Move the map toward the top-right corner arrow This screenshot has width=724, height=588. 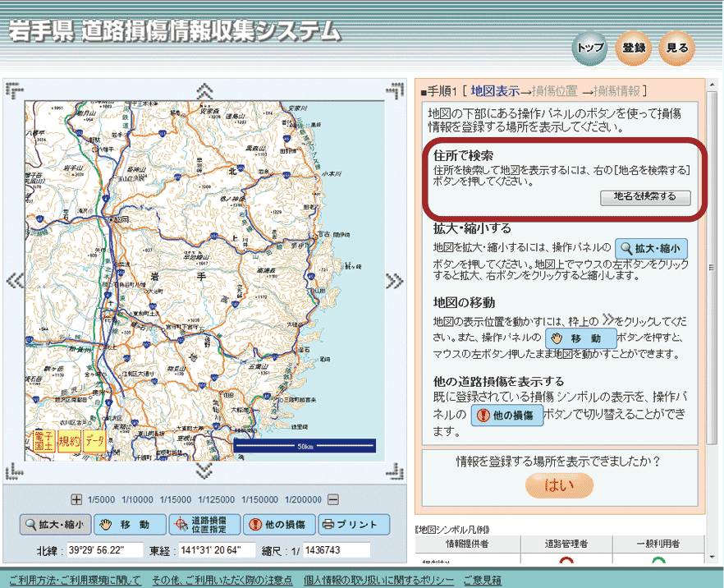pos(396,91)
